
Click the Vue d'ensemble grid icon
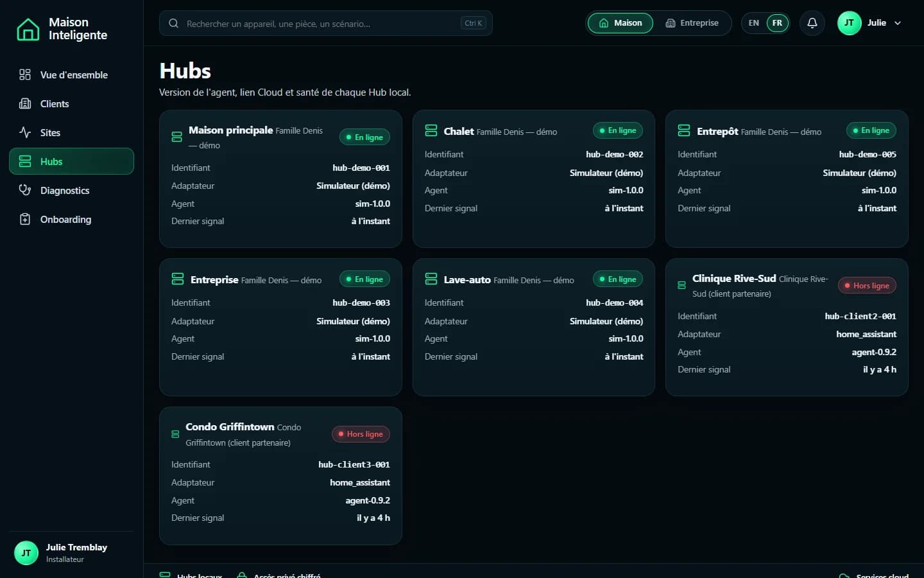25,74
